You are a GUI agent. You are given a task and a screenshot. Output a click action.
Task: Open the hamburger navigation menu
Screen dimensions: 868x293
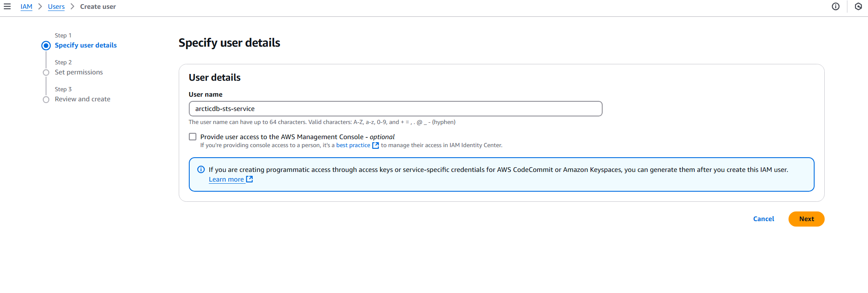(x=7, y=7)
